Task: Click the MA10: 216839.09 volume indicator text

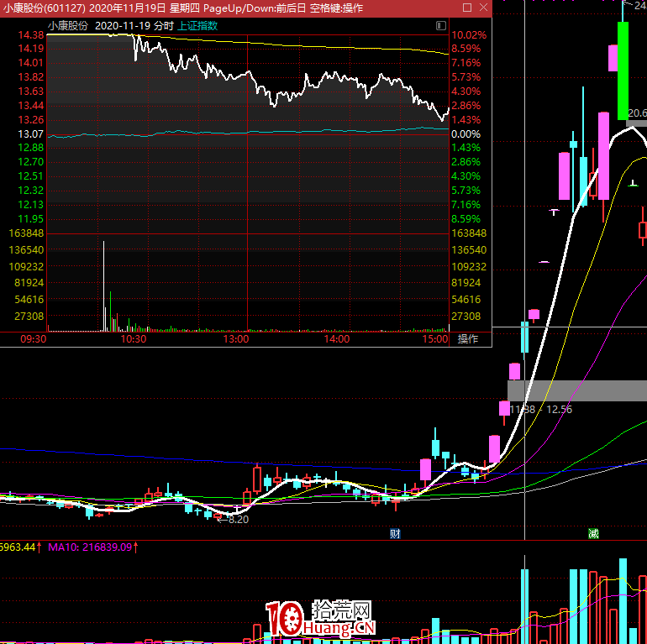Action: 91,547
